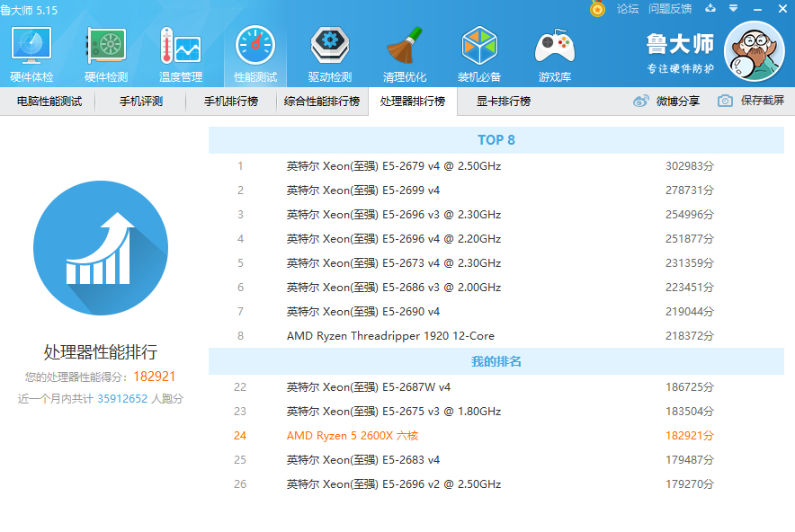Viewport: 795px width, 532px height.
Task: Click the download tray icon in title bar
Action: click(710, 8)
